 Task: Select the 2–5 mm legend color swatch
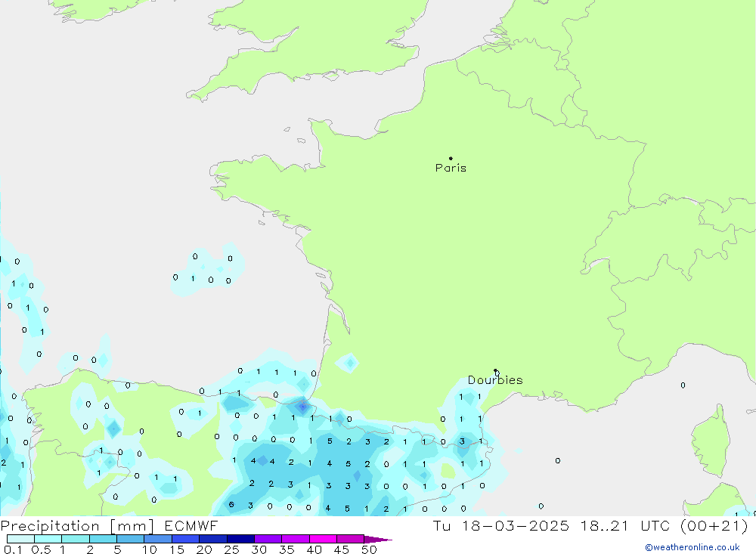(x=103, y=539)
